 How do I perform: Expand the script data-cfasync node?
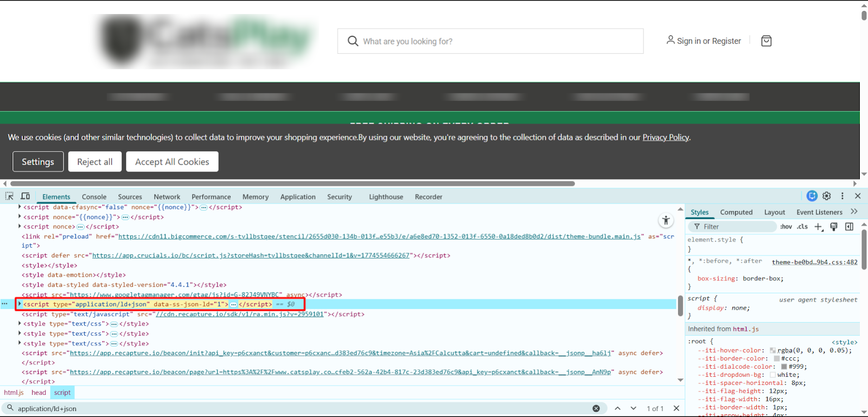click(20, 207)
